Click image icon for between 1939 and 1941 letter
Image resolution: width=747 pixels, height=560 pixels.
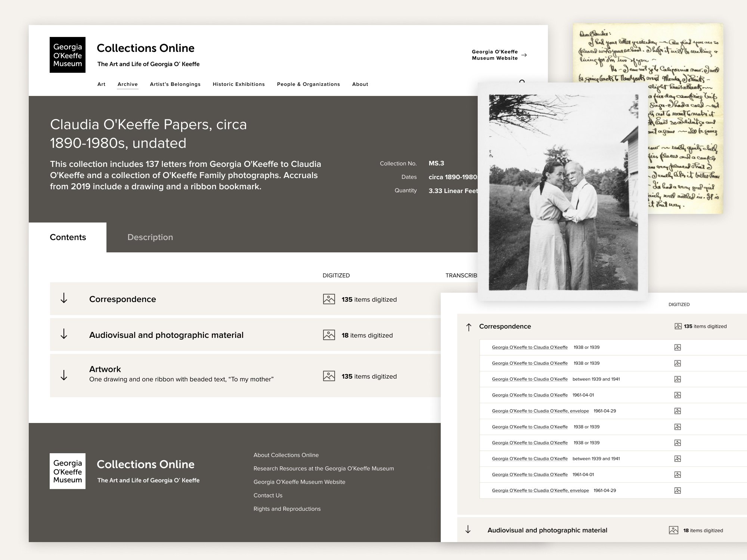[x=678, y=379]
